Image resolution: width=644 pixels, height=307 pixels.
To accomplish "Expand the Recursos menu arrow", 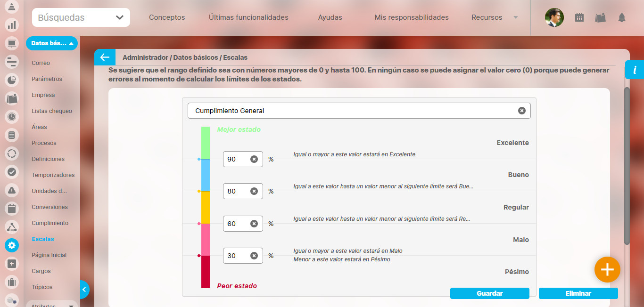I will (515, 17).
